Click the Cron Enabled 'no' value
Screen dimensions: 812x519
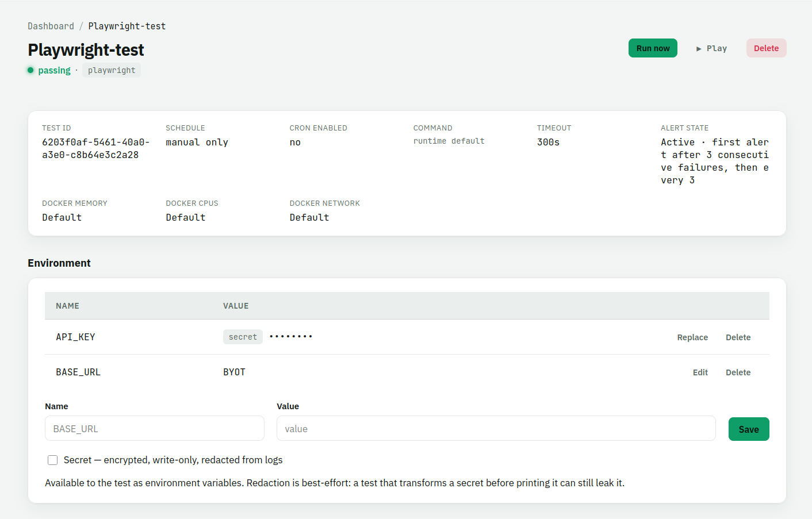coord(295,142)
